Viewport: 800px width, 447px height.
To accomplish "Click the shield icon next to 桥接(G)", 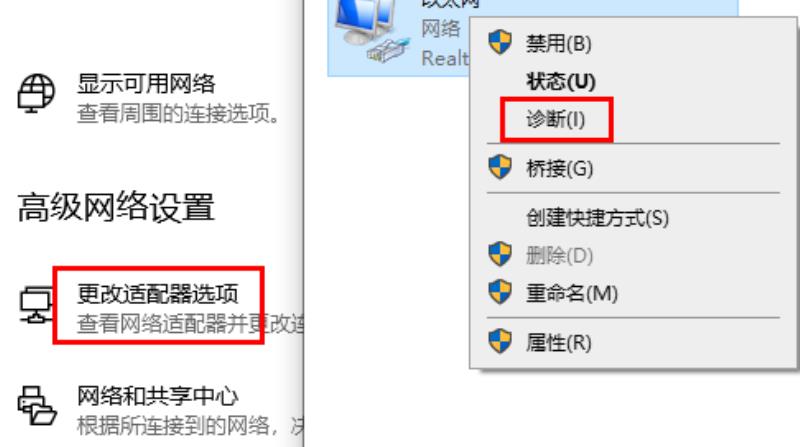I will coord(499,167).
